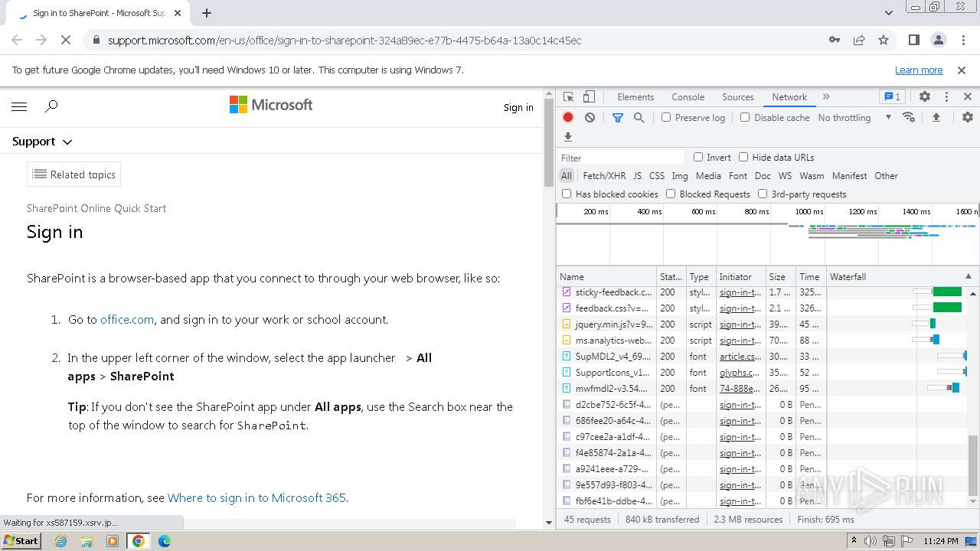Viewport: 980px width, 551px height.
Task: Click the Windows Start button
Action: (21, 541)
